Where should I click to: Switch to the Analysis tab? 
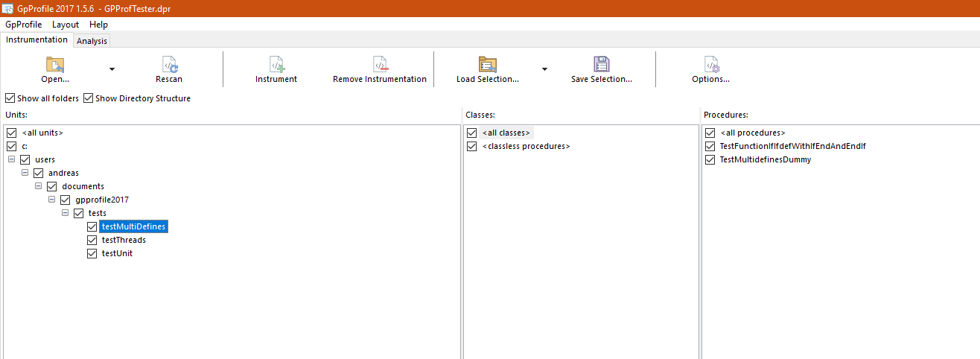pyautogui.click(x=92, y=41)
